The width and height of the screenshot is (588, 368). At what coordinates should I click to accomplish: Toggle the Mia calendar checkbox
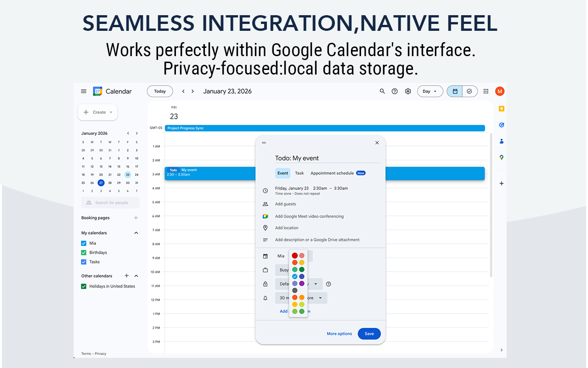pos(84,243)
